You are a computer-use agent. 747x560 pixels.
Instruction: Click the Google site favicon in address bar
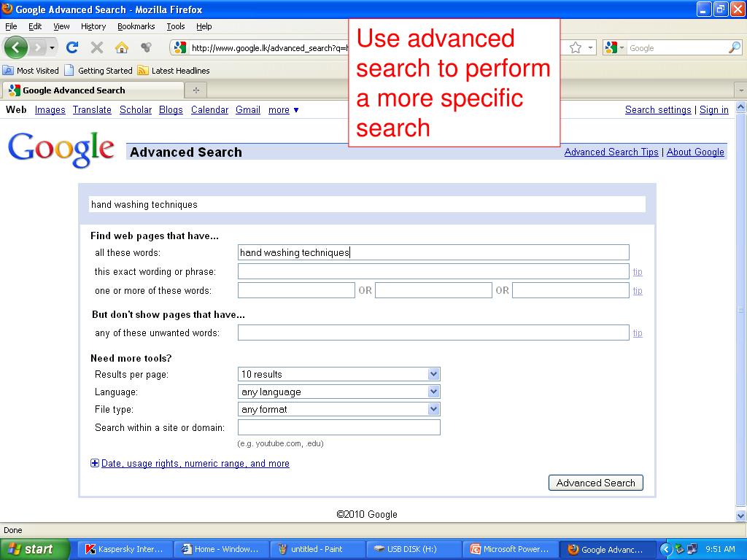[x=180, y=47]
